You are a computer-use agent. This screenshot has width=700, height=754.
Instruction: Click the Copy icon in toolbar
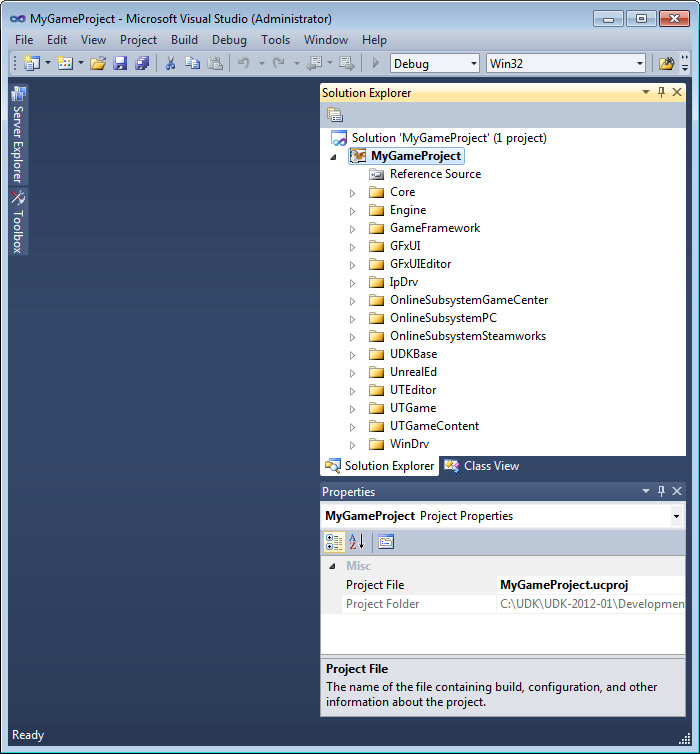coord(192,63)
